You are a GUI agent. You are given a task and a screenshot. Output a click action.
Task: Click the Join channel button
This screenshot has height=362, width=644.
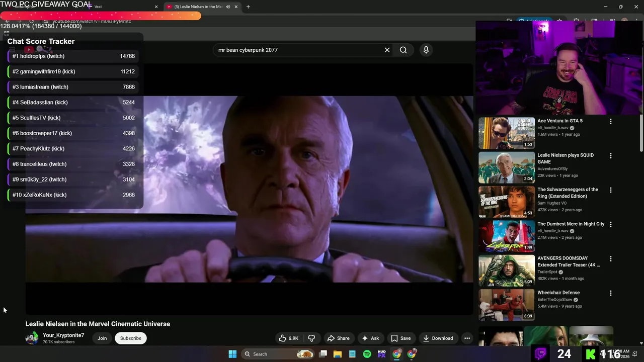[102, 338]
